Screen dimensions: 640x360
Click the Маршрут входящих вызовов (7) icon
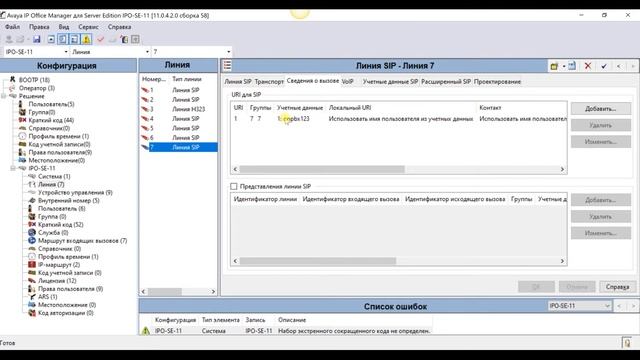pos(32,240)
